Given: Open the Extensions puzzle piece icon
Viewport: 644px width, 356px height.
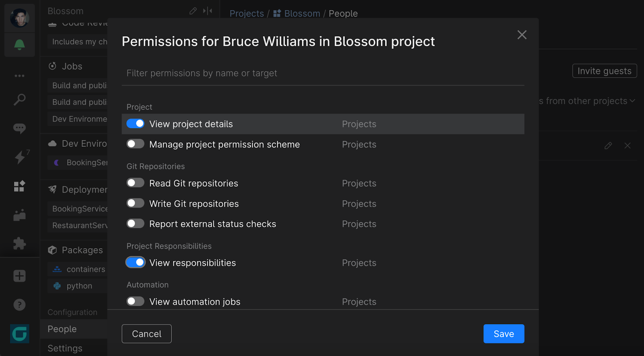Looking at the screenshot, I should pyautogui.click(x=19, y=243).
